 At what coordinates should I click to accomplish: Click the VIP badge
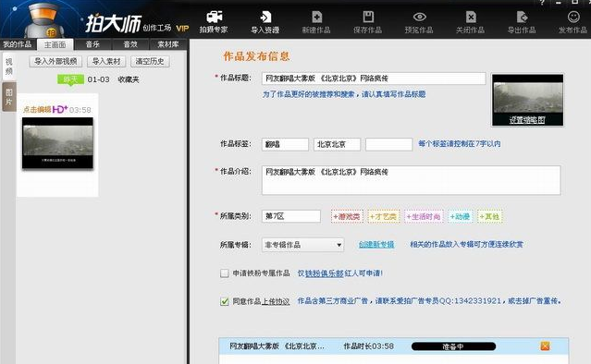click(182, 29)
